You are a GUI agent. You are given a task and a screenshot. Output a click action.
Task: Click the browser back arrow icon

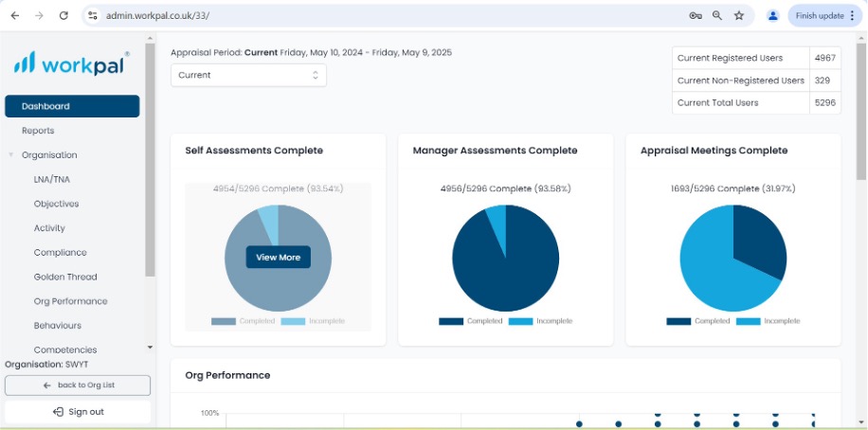click(x=15, y=15)
